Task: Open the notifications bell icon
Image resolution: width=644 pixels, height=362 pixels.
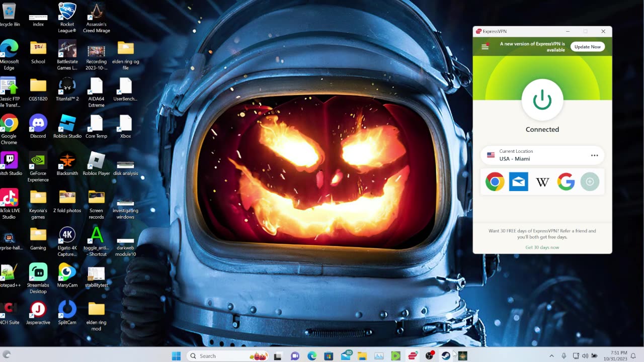Action: point(633,356)
